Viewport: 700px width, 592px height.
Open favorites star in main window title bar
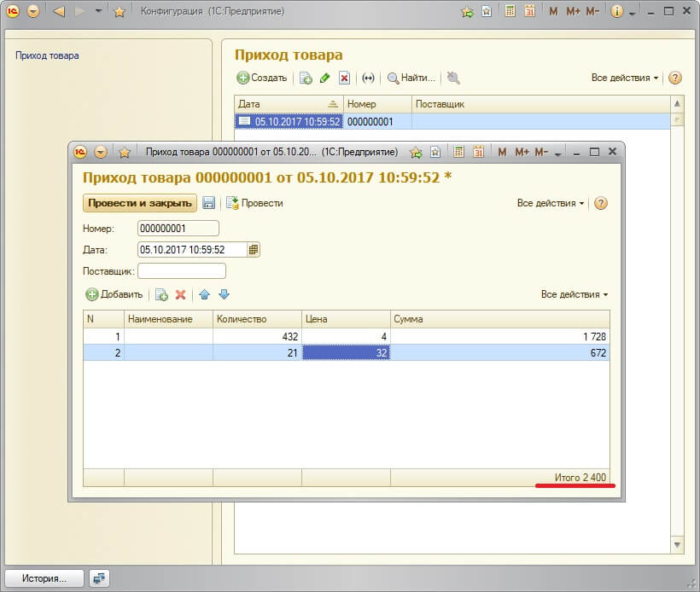(120, 12)
